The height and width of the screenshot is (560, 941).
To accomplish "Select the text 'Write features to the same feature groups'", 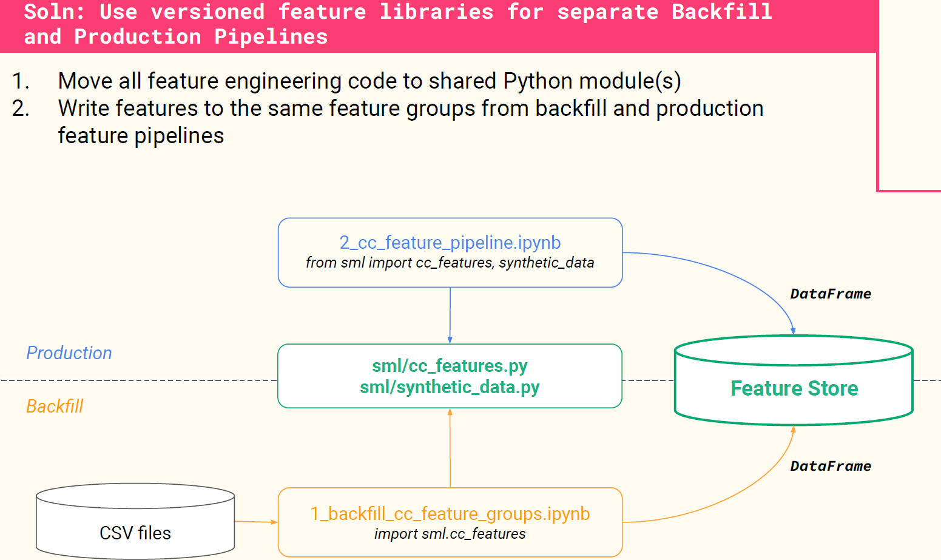I will click(x=267, y=109).
